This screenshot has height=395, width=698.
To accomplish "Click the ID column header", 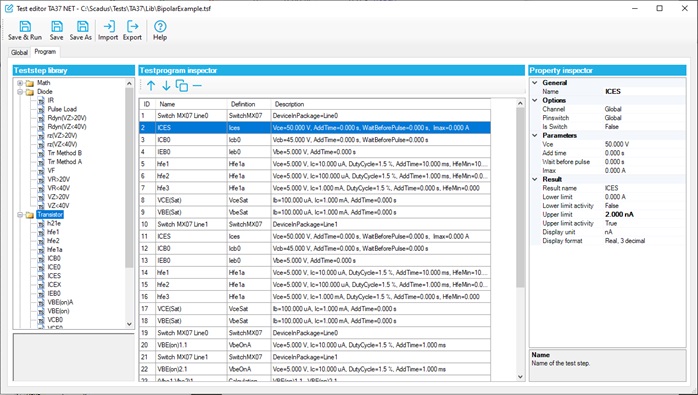I will coord(147,104).
